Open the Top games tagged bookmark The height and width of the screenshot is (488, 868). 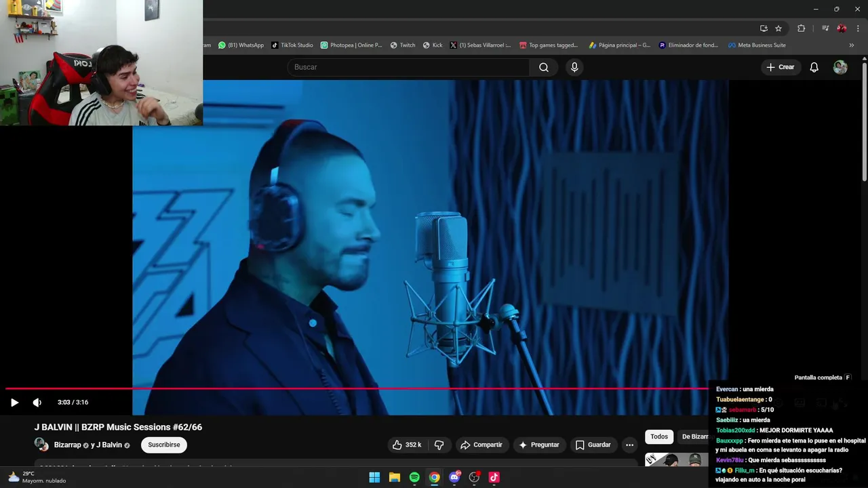pos(549,45)
